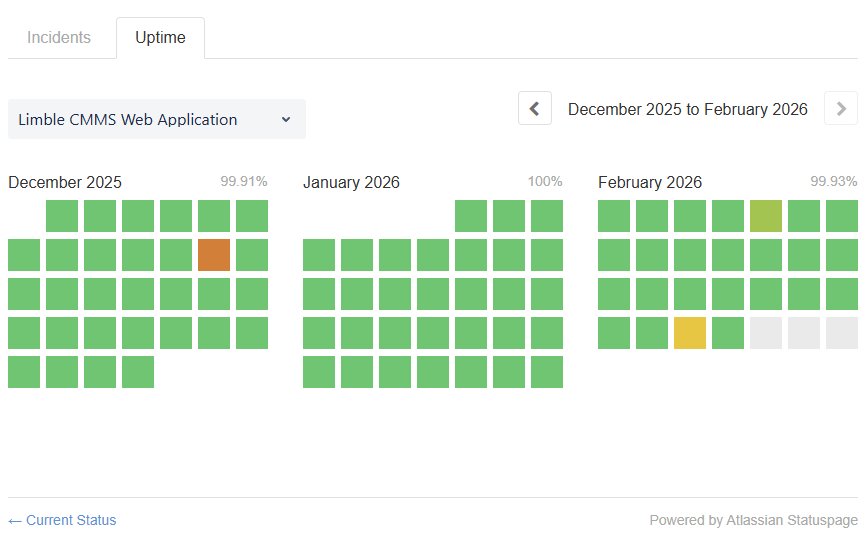864x544 pixels.
Task: Click the February 2026 month heading
Action: pos(650,182)
